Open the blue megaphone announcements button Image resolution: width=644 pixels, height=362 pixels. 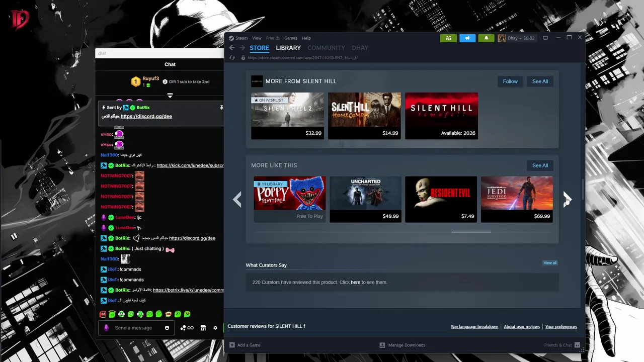click(x=467, y=38)
